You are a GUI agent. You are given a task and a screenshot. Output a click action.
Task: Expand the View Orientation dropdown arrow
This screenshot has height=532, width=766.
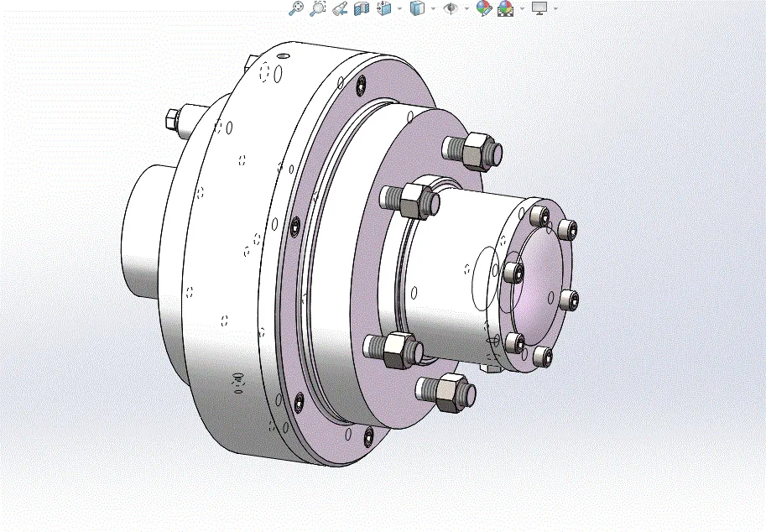coord(399,8)
